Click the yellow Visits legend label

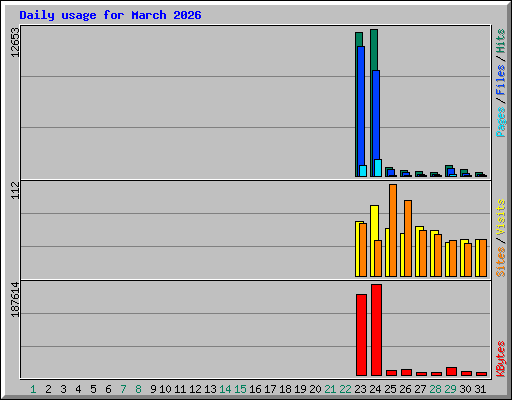click(501, 218)
